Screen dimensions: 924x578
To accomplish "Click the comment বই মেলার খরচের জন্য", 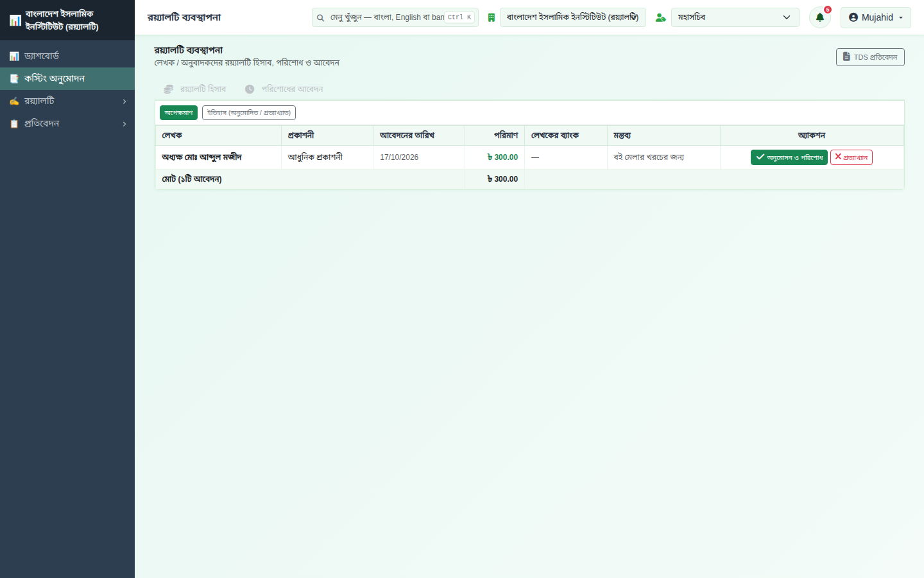I will click(649, 157).
